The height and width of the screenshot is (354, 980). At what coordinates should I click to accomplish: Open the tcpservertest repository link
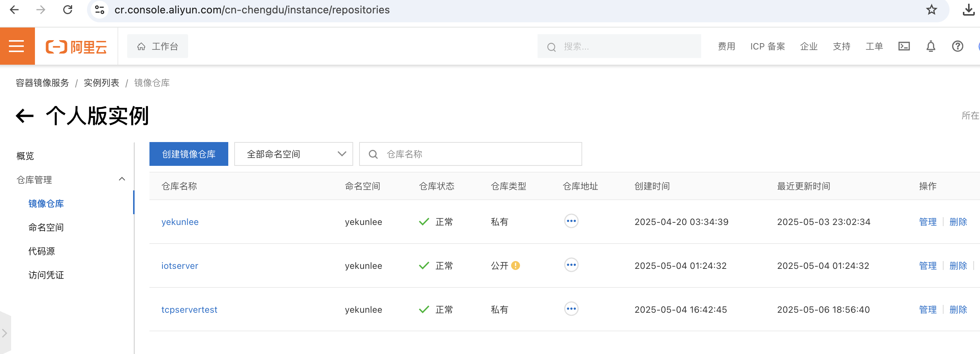coord(189,309)
